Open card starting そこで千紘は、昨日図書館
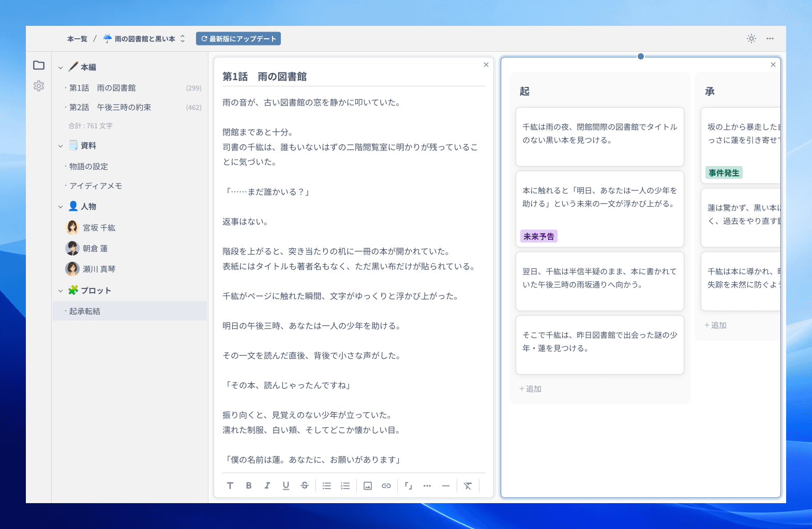Image resolution: width=812 pixels, height=529 pixels. 600,345
